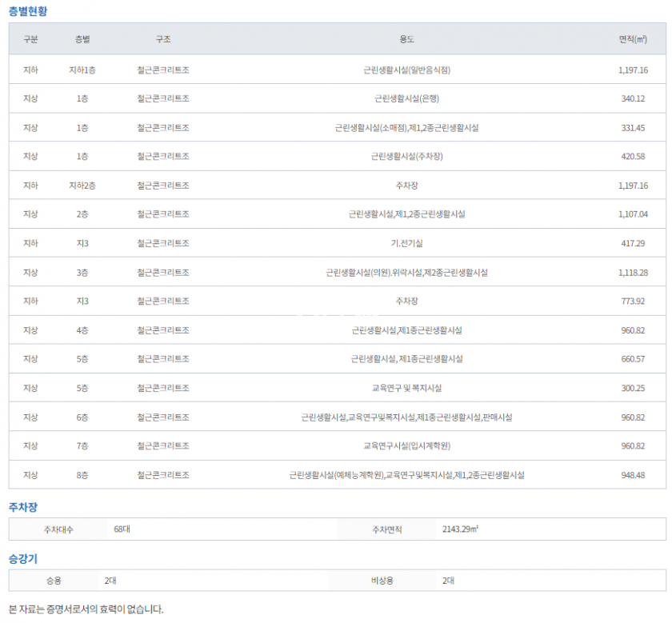Select the 근린생활시설(일반음식점) usage cell

coord(406,70)
